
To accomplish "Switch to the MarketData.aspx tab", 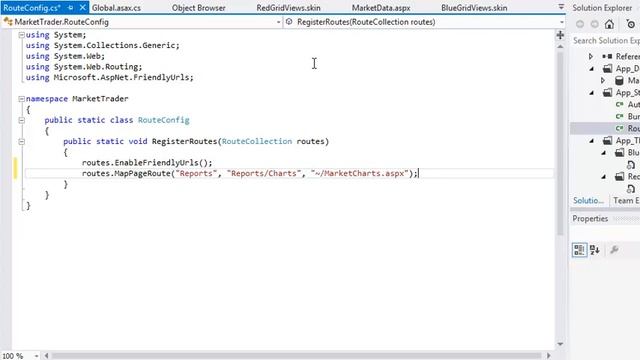I will (x=381, y=8).
